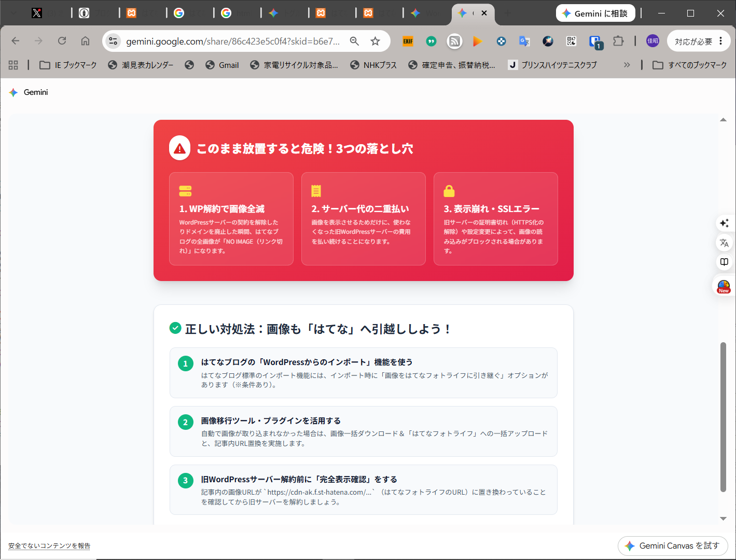Expand the hidden bookmarks overflow chevron
The height and width of the screenshot is (560, 736).
coord(627,65)
